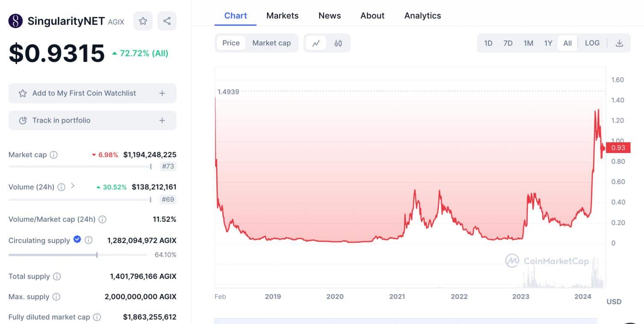Switch to the Price view
The height and width of the screenshot is (324, 644).
click(x=231, y=43)
